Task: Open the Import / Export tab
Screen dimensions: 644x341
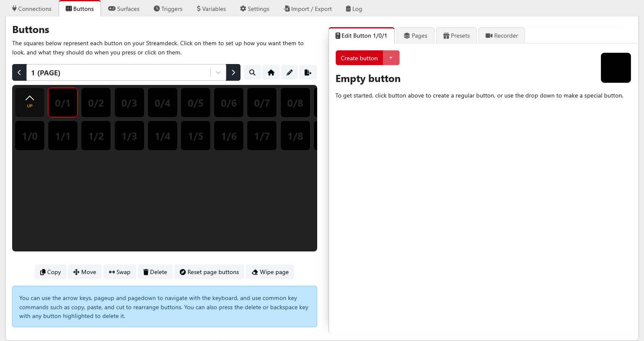Action: (308, 9)
